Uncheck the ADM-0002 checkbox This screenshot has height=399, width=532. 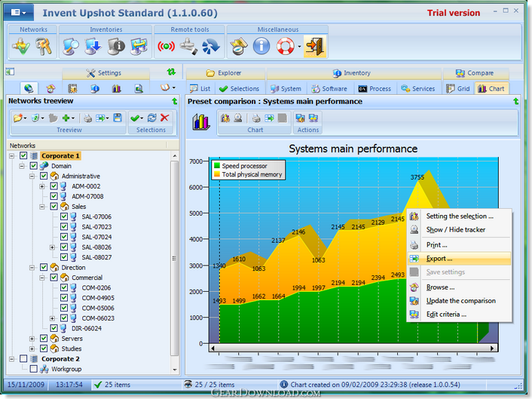(54, 186)
